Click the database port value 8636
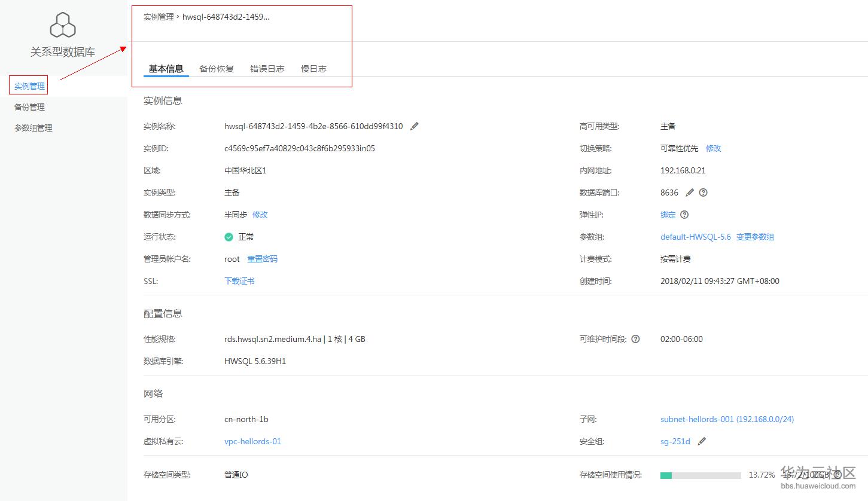The height and width of the screenshot is (501, 868). [669, 193]
